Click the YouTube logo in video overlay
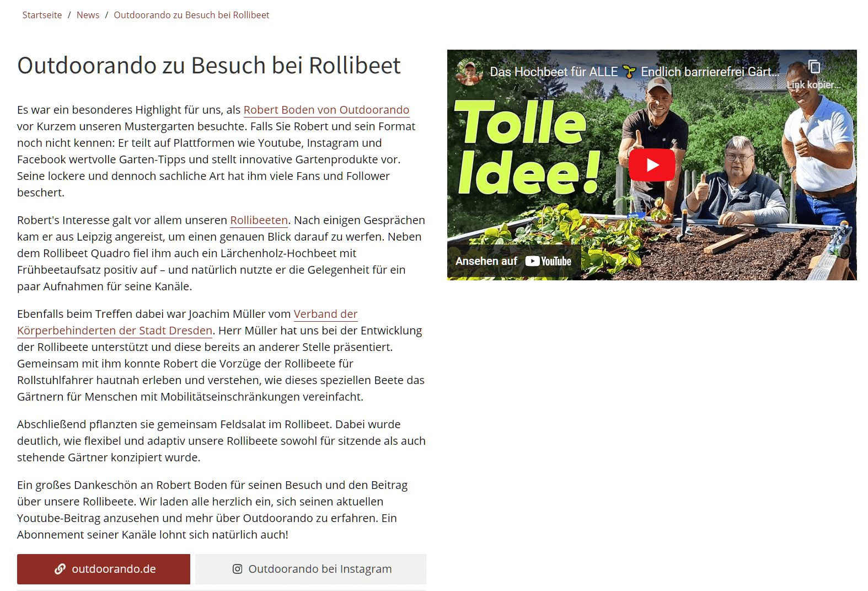Image resolution: width=868 pixels, height=591 pixels. 548,261
